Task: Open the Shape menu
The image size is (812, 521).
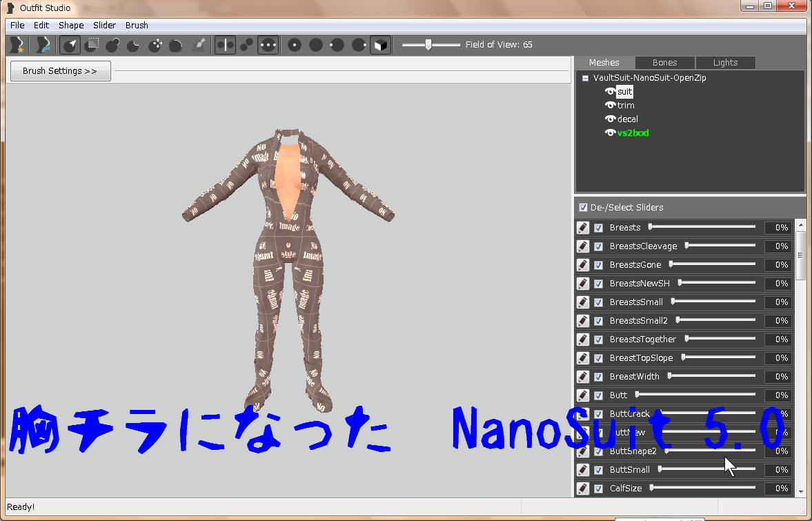Action: click(x=71, y=26)
